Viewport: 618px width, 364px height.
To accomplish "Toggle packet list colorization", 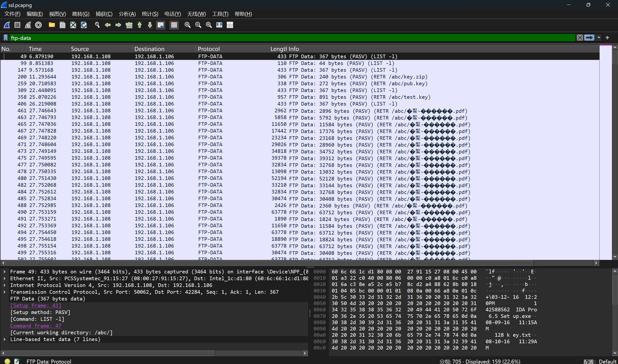I will (x=174, y=25).
